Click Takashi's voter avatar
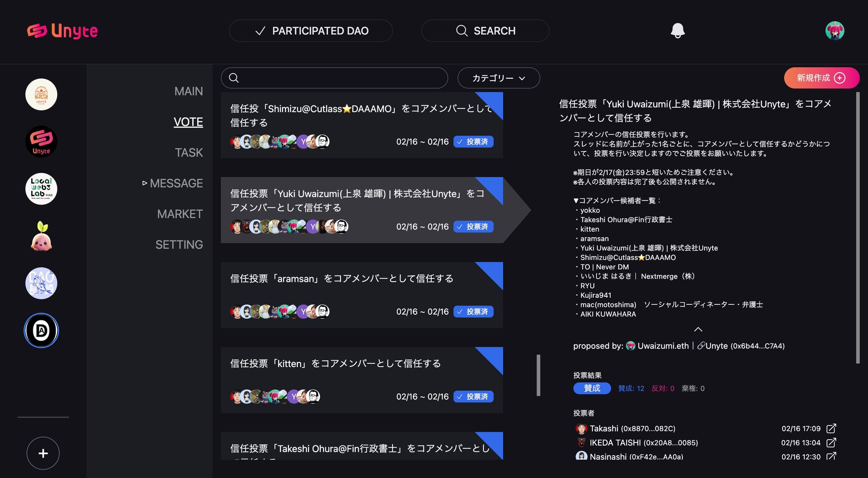The image size is (868, 478). tap(581, 429)
